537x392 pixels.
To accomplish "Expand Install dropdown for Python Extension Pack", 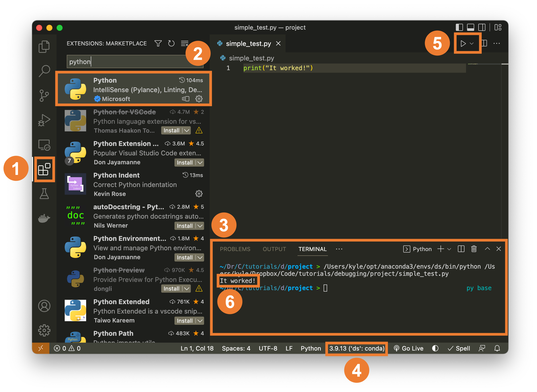I will click(x=200, y=163).
